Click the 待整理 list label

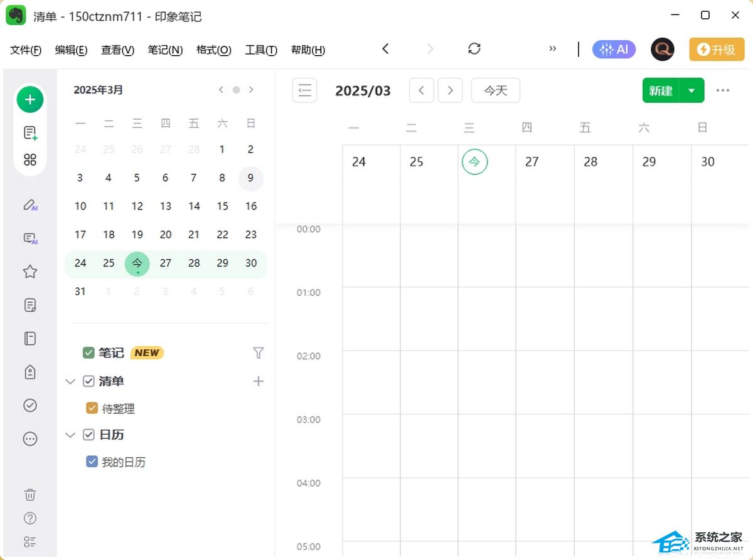(119, 409)
